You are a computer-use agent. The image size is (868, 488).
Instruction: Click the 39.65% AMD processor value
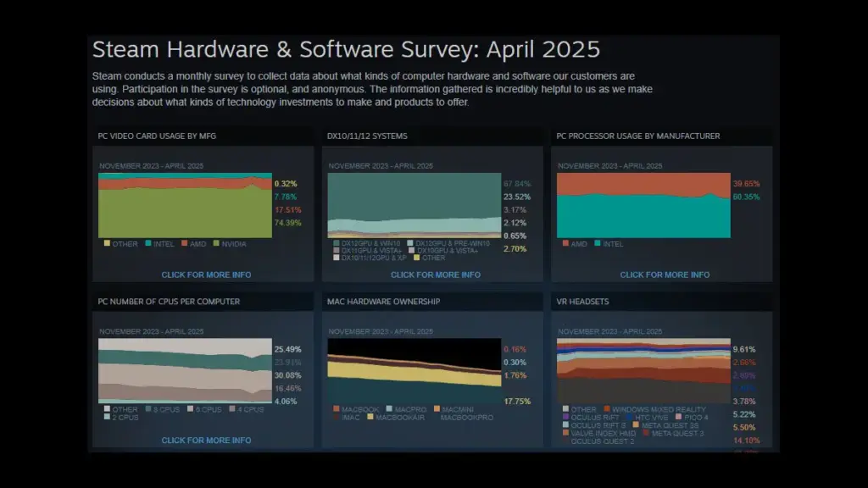pos(746,183)
